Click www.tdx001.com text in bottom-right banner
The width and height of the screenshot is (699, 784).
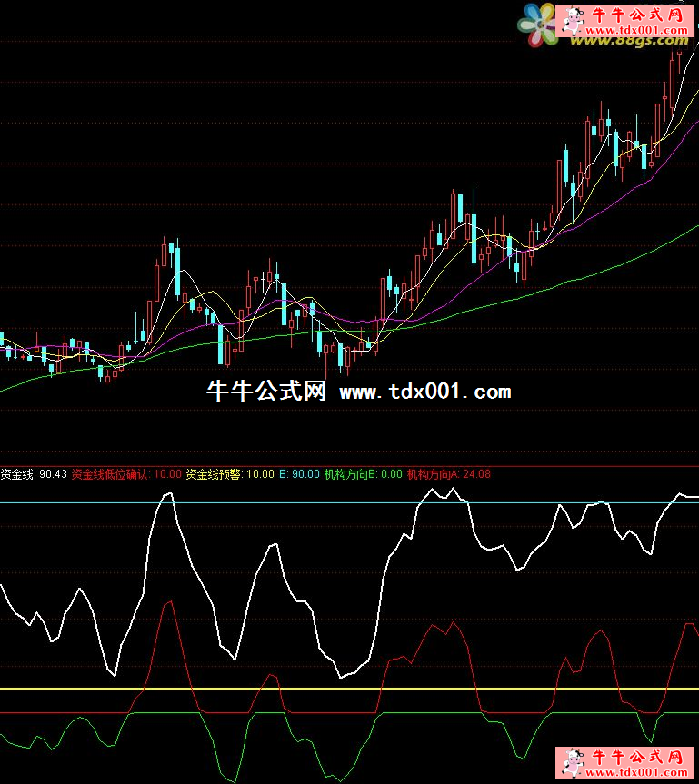(637, 772)
